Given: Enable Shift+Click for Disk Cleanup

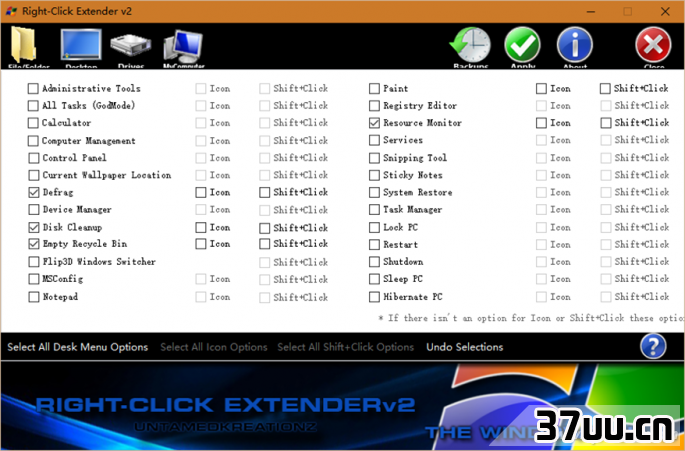Looking at the screenshot, I should (x=264, y=228).
